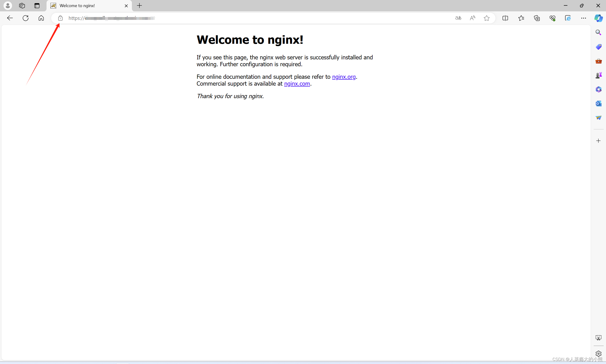Open the Favorites list
The width and height of the screenshot is (606, 364).
(521, 18)
